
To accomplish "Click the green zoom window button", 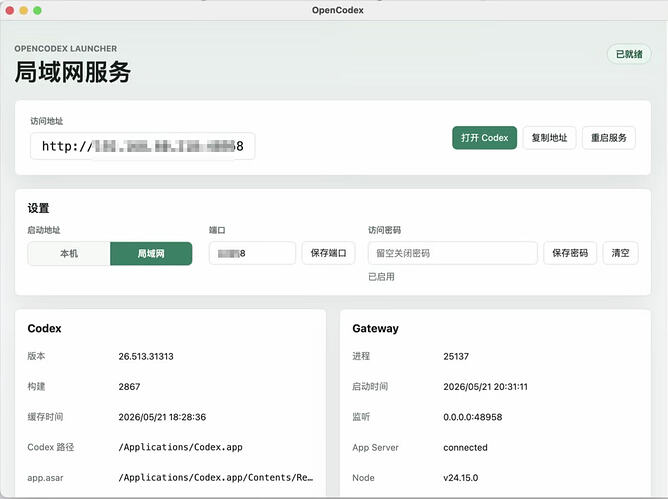I will click(37, 10).
